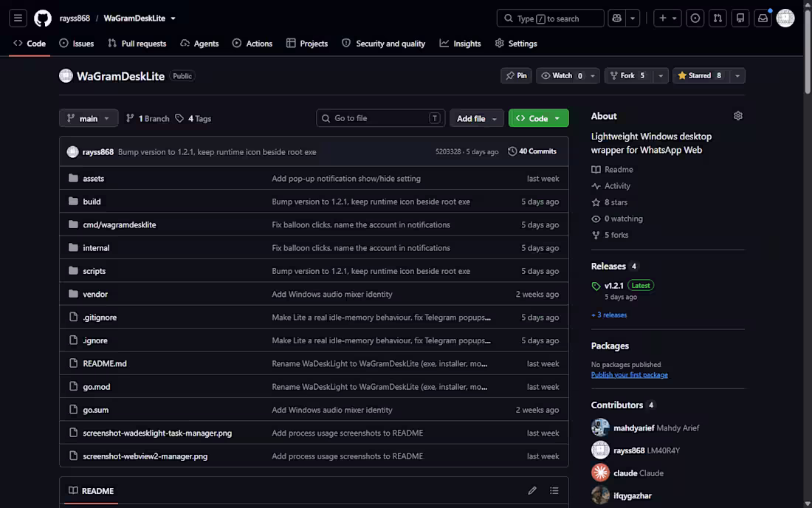Screen dimensions: 812x508
Task: Pin the repository
Action: (x=516, y=75)
